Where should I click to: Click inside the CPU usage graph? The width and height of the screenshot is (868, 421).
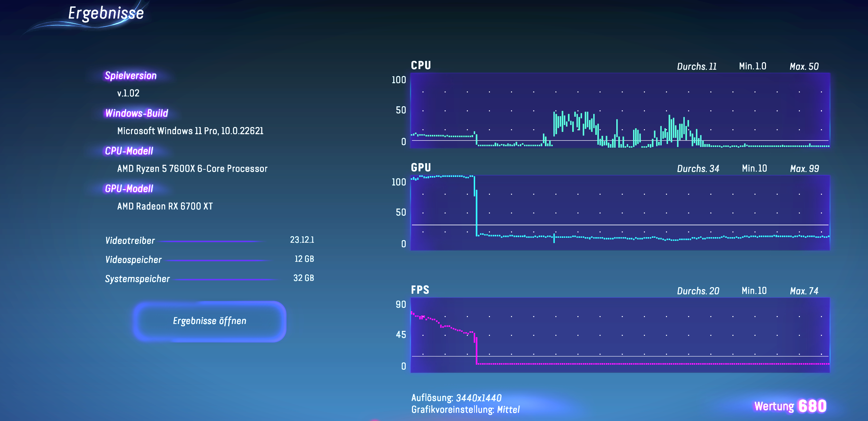[620, 111]
